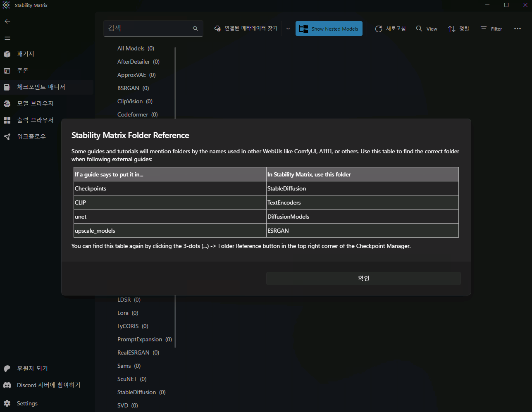Go to the 추론 inference page

tap(22, 71)
